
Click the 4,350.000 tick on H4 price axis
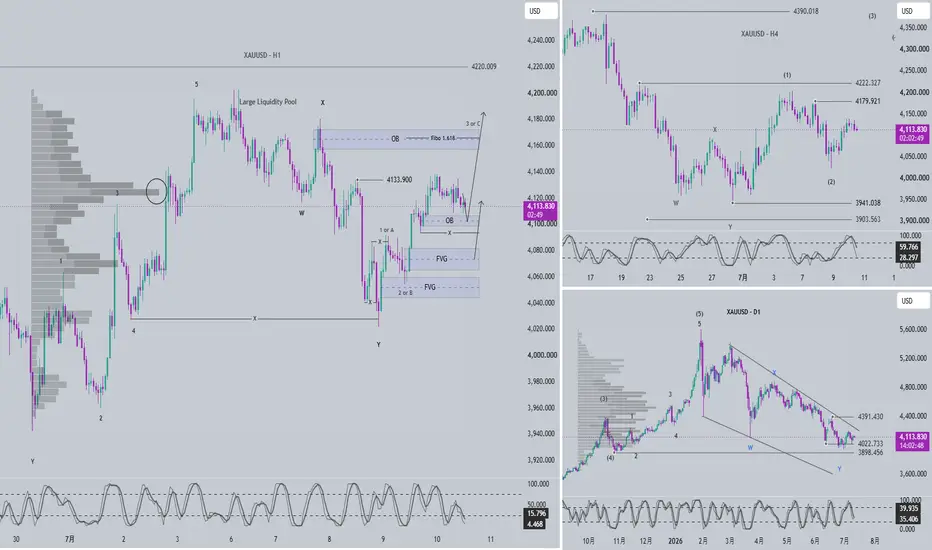(914, 27)
